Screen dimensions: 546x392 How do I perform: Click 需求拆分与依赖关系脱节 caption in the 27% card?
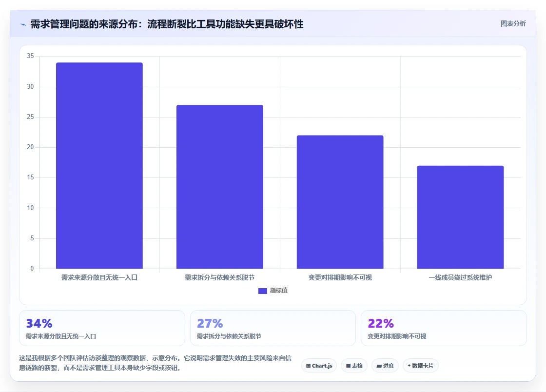coord(229,336)
